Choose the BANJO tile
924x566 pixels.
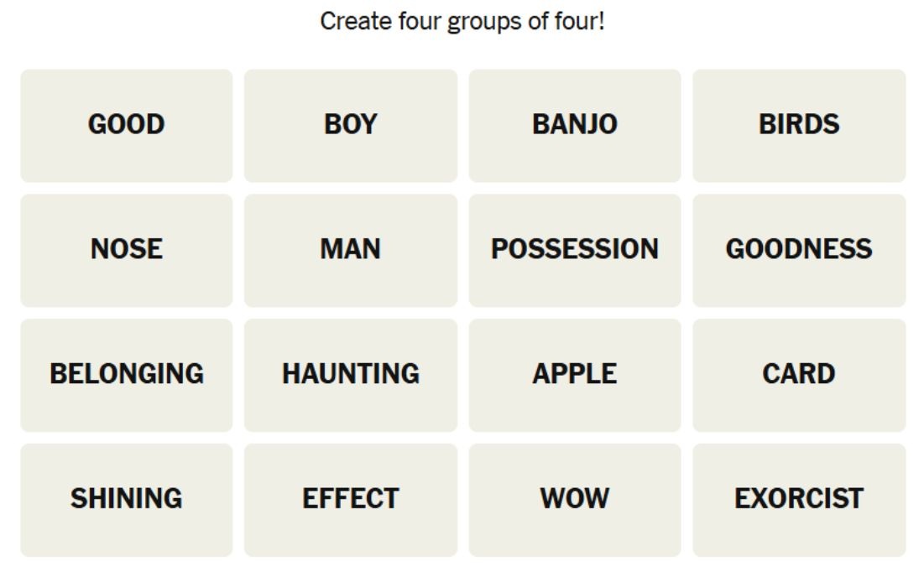tap(575, 126)
